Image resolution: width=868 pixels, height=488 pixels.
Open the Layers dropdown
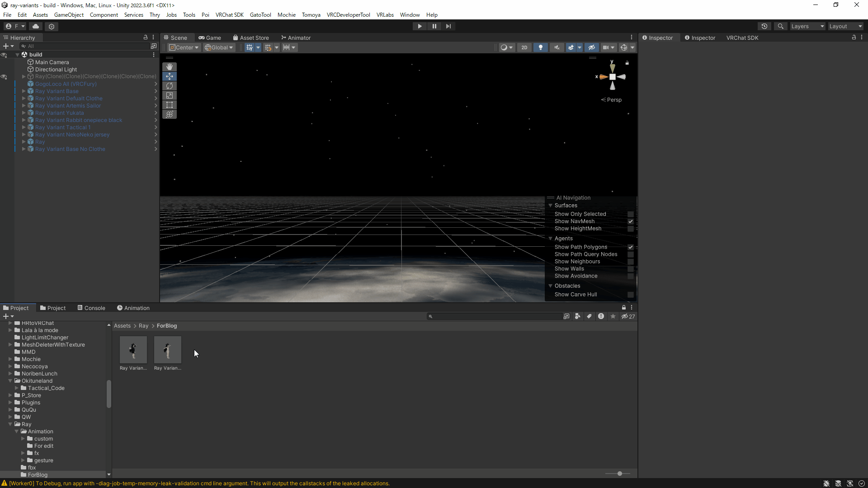coord(807,26)
